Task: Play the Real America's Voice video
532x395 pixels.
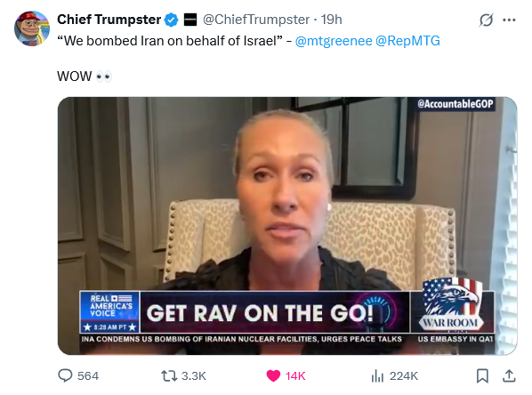Action: (x=287, y=226)
